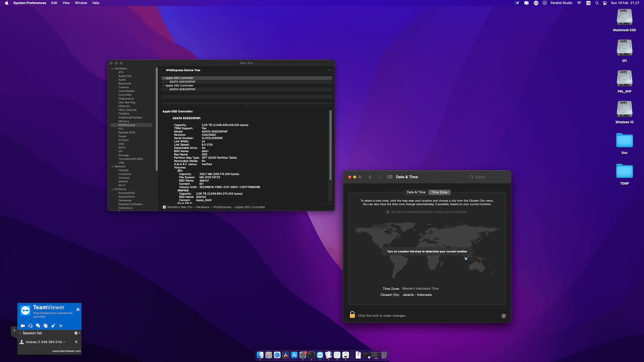
Task: Open Spotlight search in the menu bar
Action: click(597, 3)
